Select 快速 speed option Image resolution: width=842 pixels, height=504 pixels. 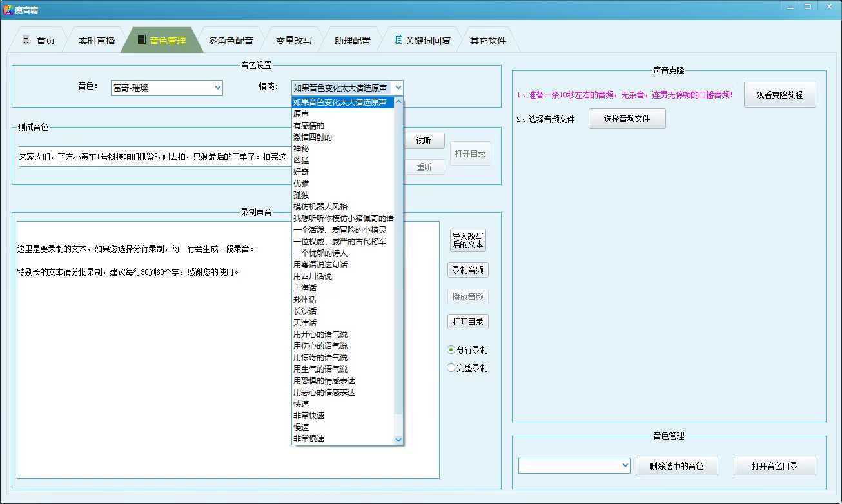coord(343,404)
